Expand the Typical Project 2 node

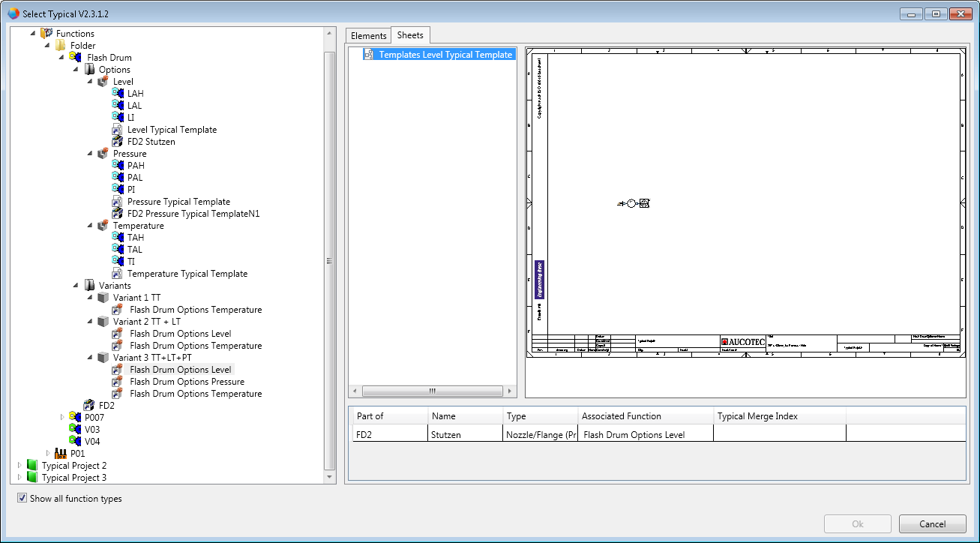coord(19,466)
